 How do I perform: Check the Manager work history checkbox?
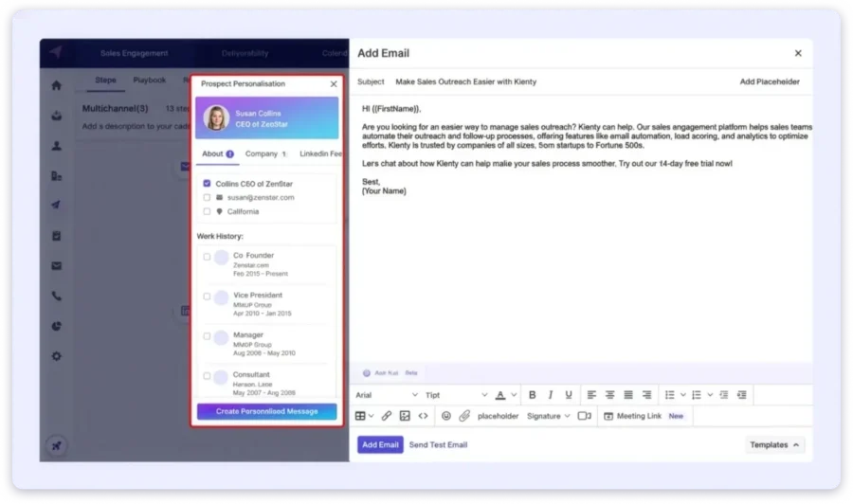pos(207,336)
